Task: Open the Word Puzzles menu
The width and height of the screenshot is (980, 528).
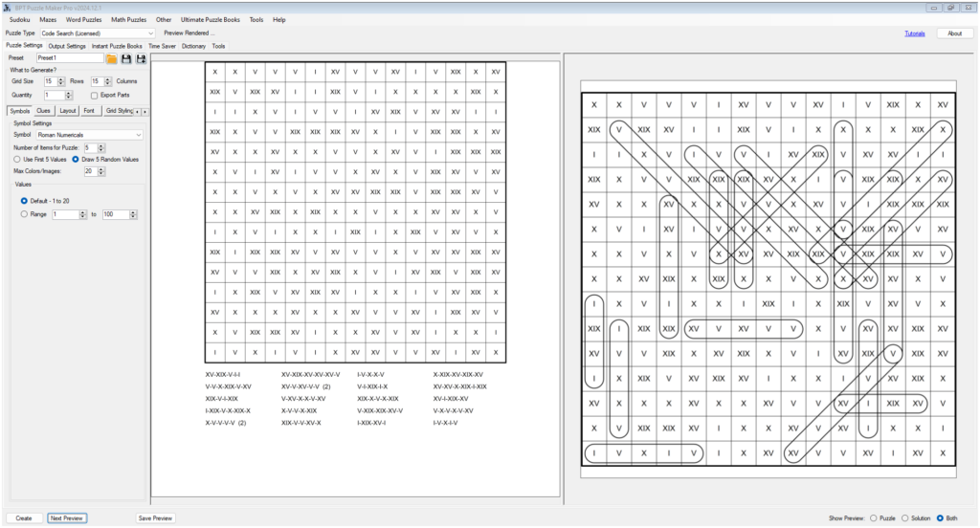Action: 84,19
